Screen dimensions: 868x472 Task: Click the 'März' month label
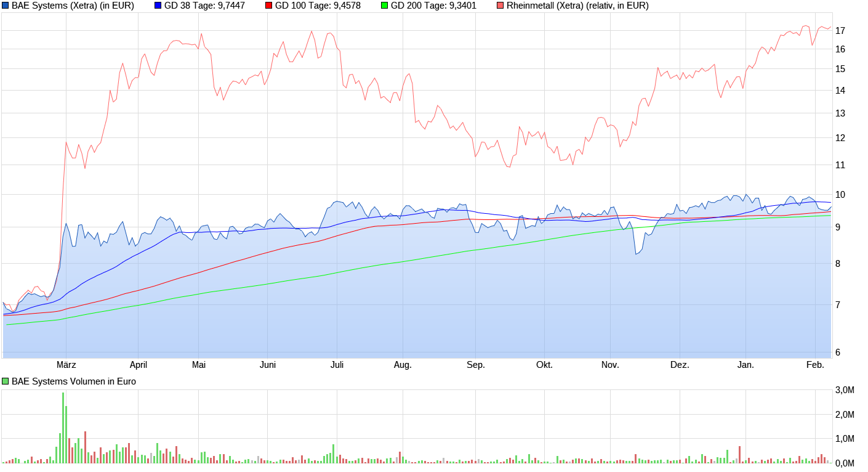pos(66,365)
